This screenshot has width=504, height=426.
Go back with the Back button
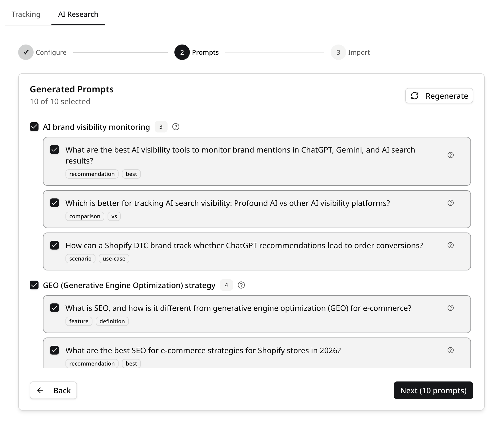(x=53, y=390)
